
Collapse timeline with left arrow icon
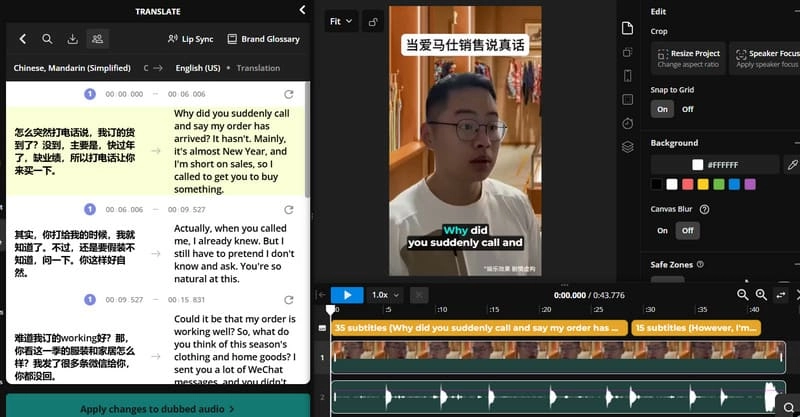pyautogui.click(x=321, y=295)
